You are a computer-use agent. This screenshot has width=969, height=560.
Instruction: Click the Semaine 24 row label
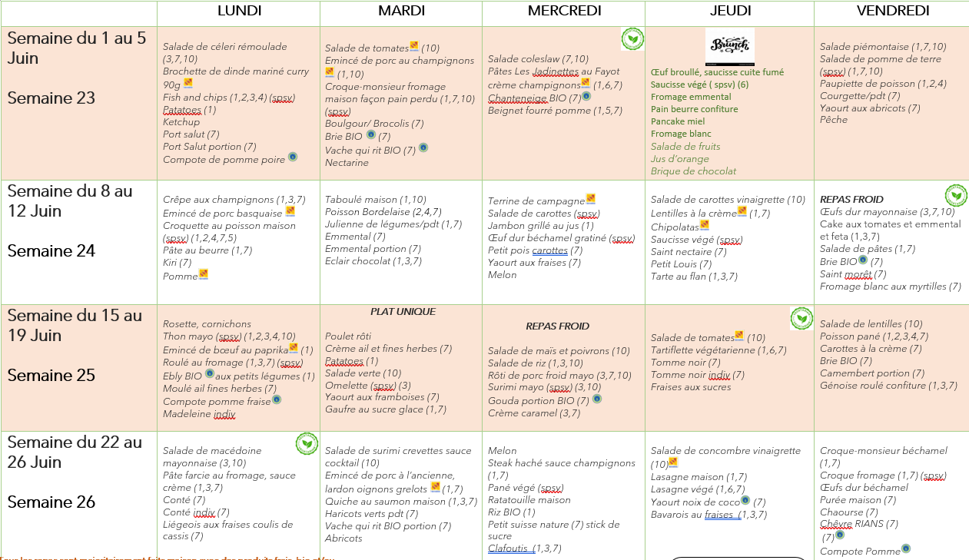click(51, 250)
